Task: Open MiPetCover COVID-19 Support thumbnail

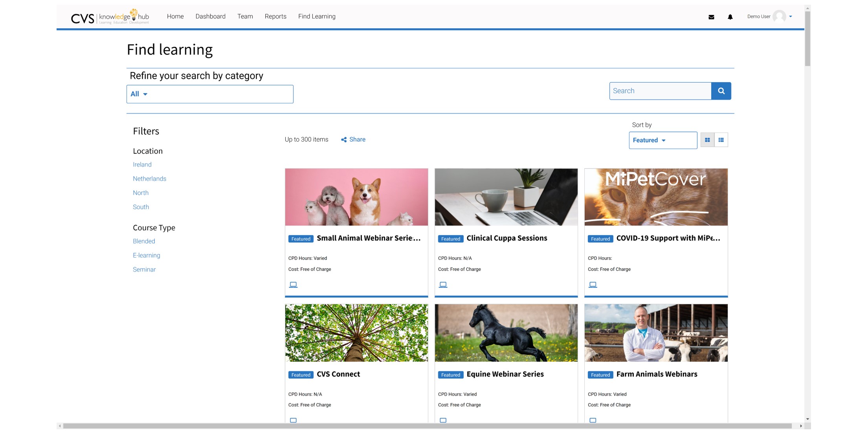Action: pyautogui.click(x=656, y=197)
